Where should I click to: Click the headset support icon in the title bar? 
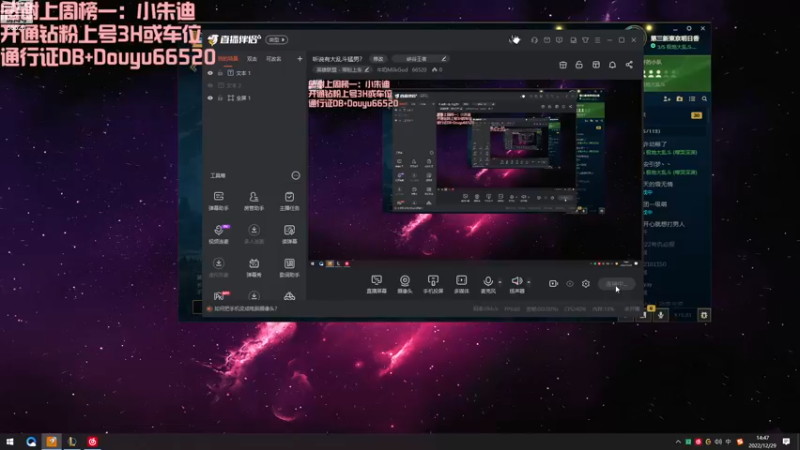[x=534, y=40]
